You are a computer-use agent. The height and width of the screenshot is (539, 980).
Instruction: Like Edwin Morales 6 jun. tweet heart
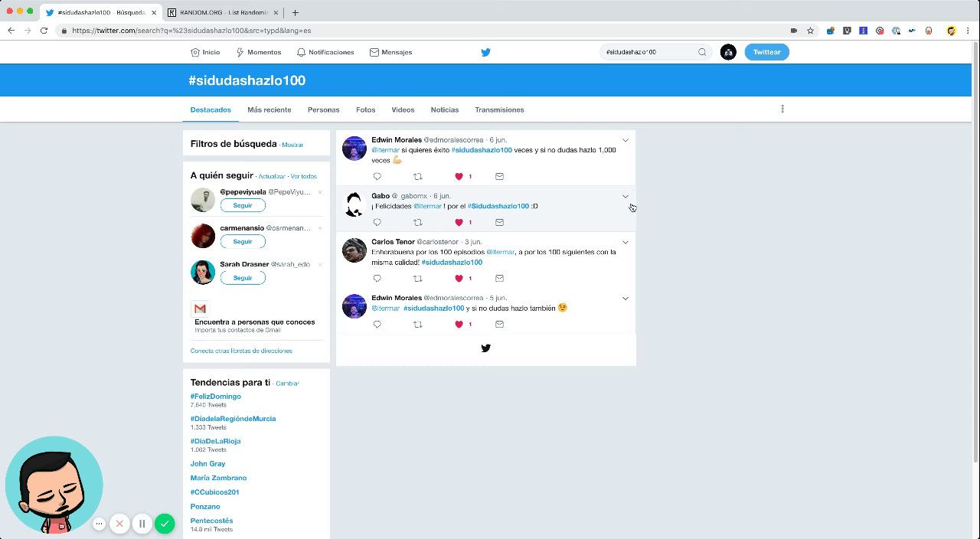[459, 176]
